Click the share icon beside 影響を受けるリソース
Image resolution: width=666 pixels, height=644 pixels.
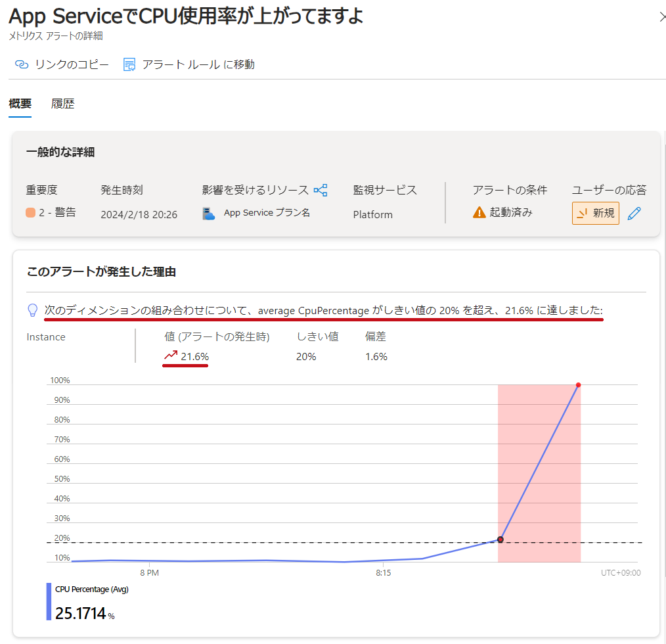[x=321, y=190]
